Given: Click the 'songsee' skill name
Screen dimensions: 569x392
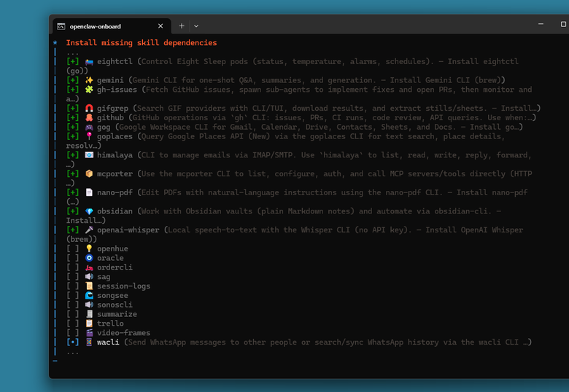Looking at the screenshot, I should [112, 296].
